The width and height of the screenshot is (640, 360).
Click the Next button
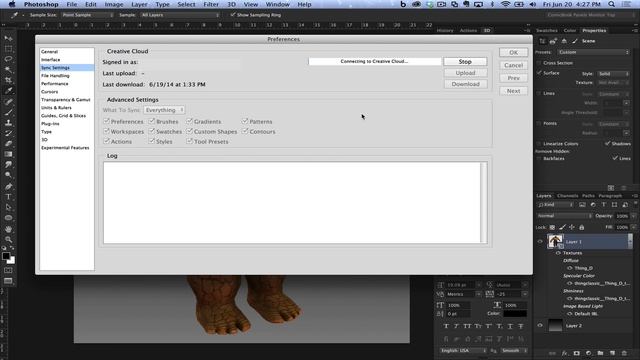(513, 91)
